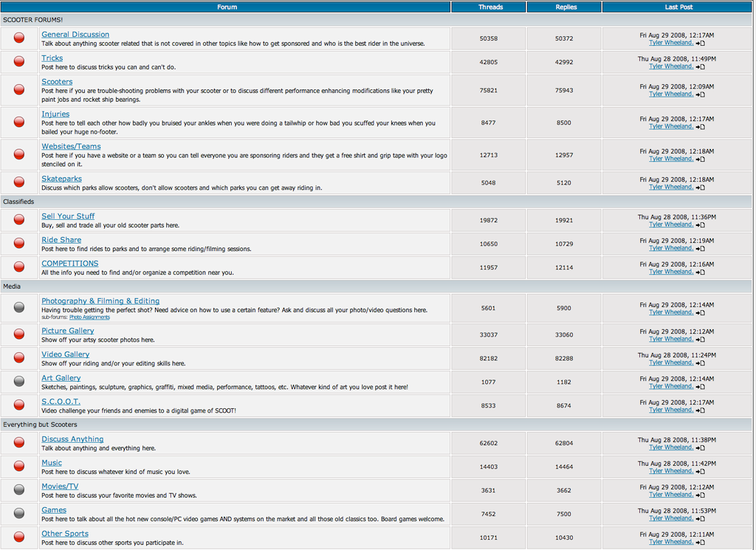Visit the Ride Share forum

(x=61, y=240)
